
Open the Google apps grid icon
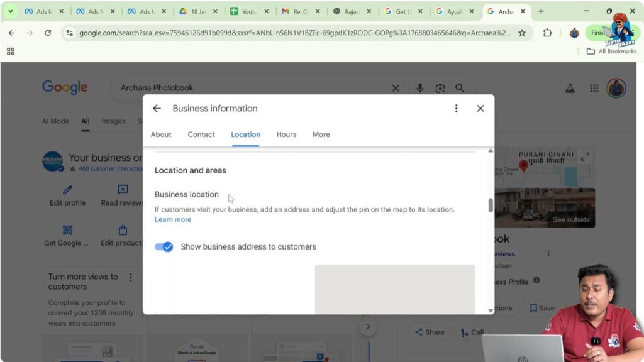pos(594,88)
